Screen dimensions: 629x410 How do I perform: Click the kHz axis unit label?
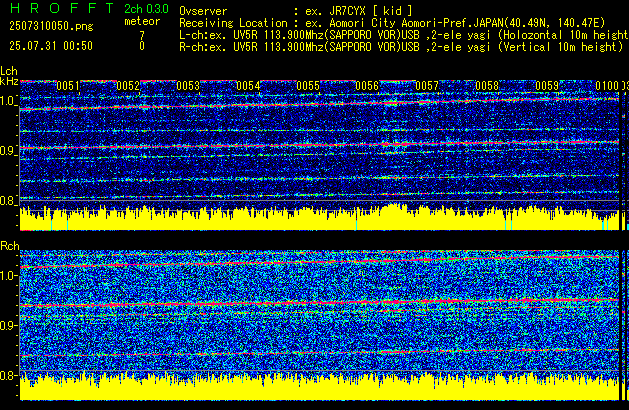pos(9,81)
